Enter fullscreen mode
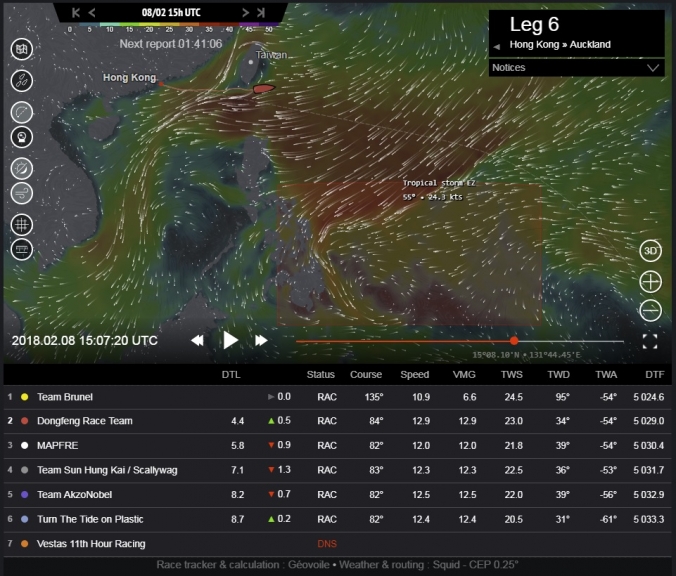The image size is (676, 576). [650, 341]
